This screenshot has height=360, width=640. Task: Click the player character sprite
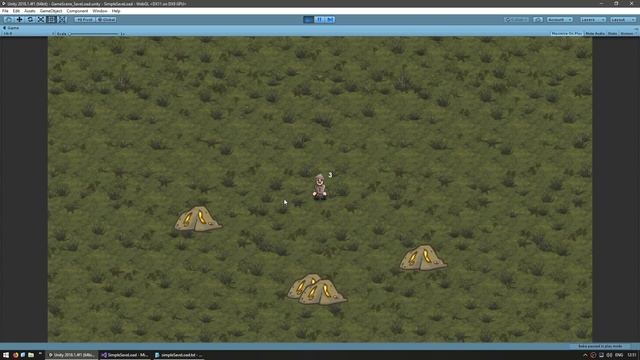[x=320, y=187]
